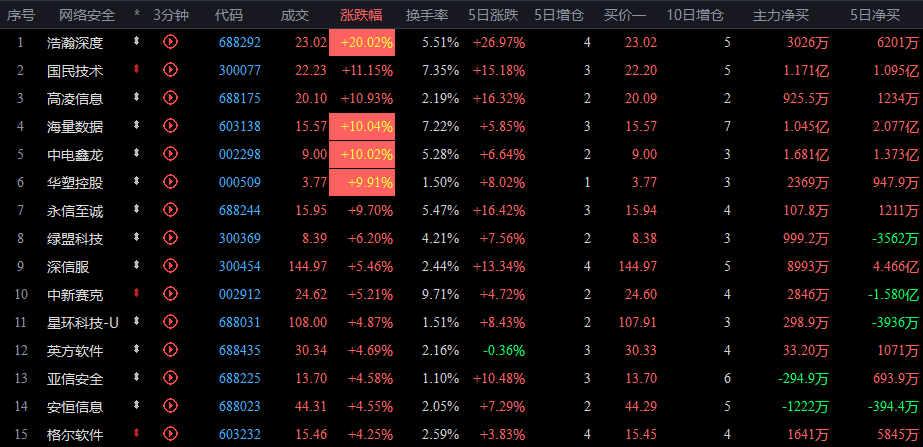Sort by 10日增仓 column header
The width and height of the screenshot is (923, 447).
pyautogui.click(x=695, y=15)
